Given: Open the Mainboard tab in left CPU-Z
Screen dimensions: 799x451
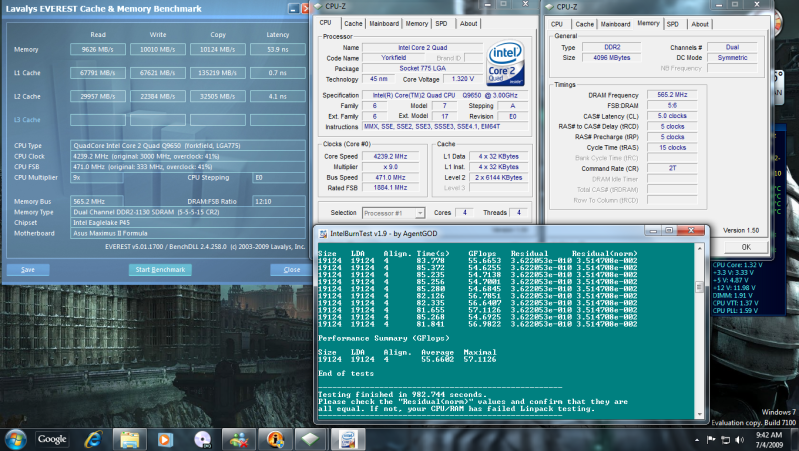Looking at the screenshot, I should [384, 23].
